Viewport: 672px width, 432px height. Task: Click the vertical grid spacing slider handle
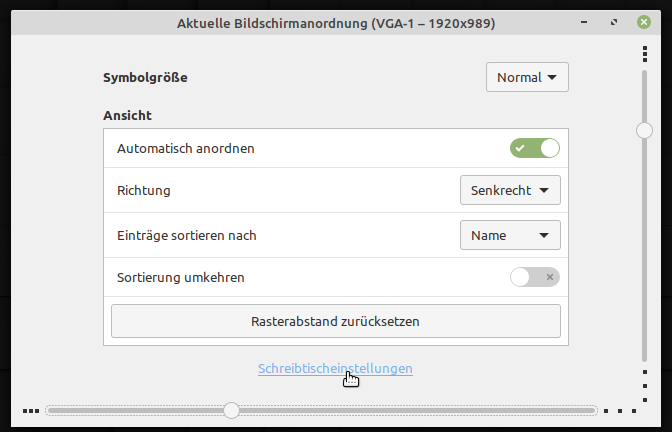(x=645, y=129)
